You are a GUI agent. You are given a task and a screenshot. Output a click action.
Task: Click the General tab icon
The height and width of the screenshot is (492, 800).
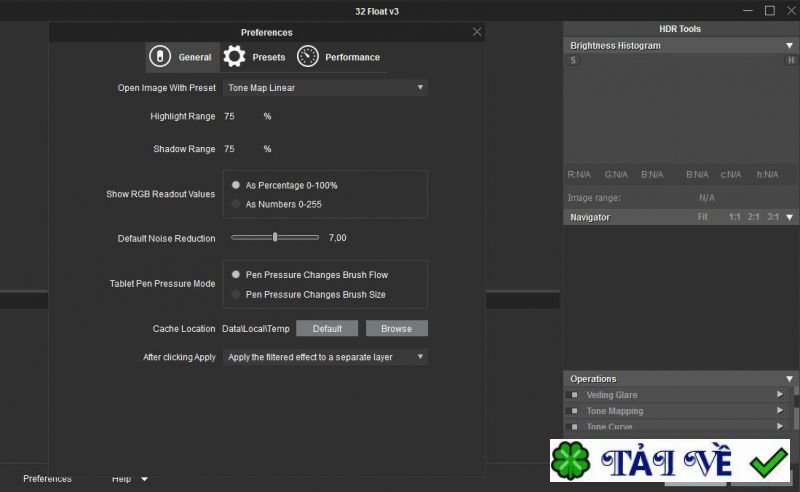click(160, 57)
